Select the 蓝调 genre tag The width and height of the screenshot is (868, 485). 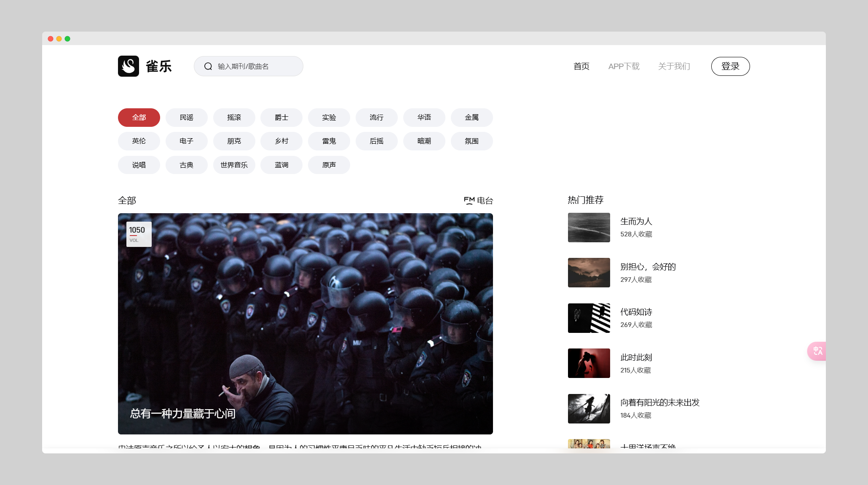(281, 165)
